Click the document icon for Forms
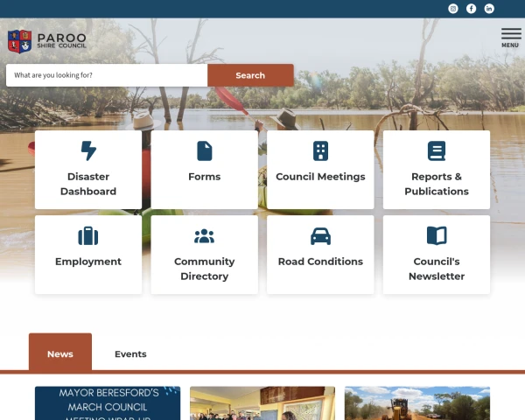525x420 pixels. coord(205,151)
